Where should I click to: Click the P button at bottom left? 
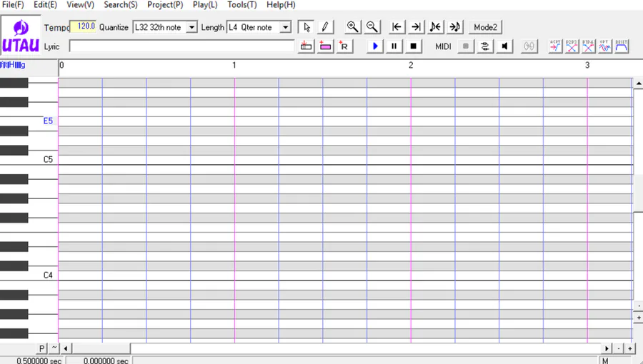coord(42,348)
